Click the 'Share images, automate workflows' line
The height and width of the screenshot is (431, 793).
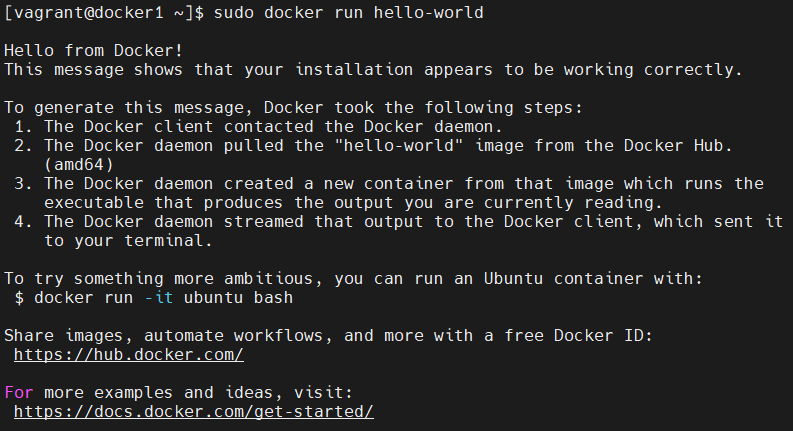[x=329, y=335]
